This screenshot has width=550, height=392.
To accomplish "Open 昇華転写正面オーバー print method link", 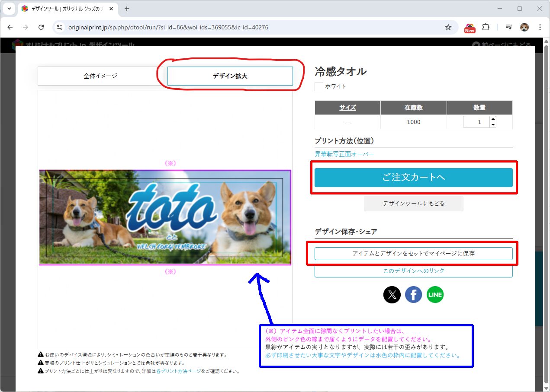I will [344, 154].
